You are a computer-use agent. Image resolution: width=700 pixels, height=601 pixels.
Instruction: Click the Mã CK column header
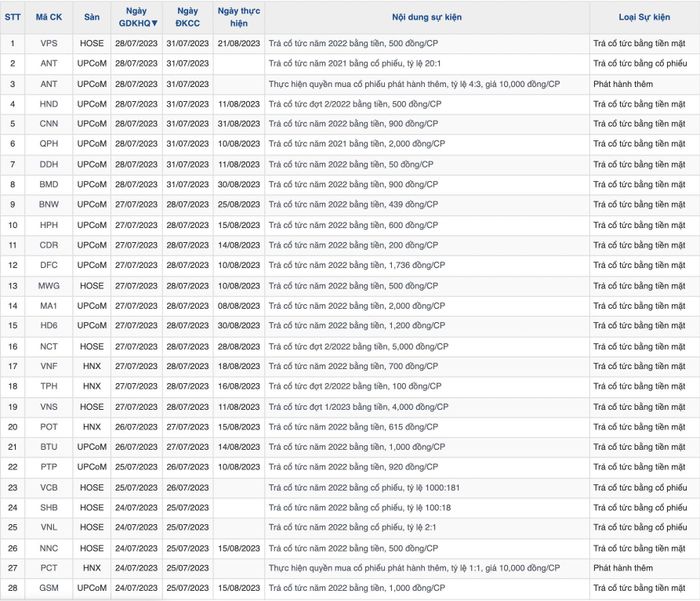click(x=49, y=17)
